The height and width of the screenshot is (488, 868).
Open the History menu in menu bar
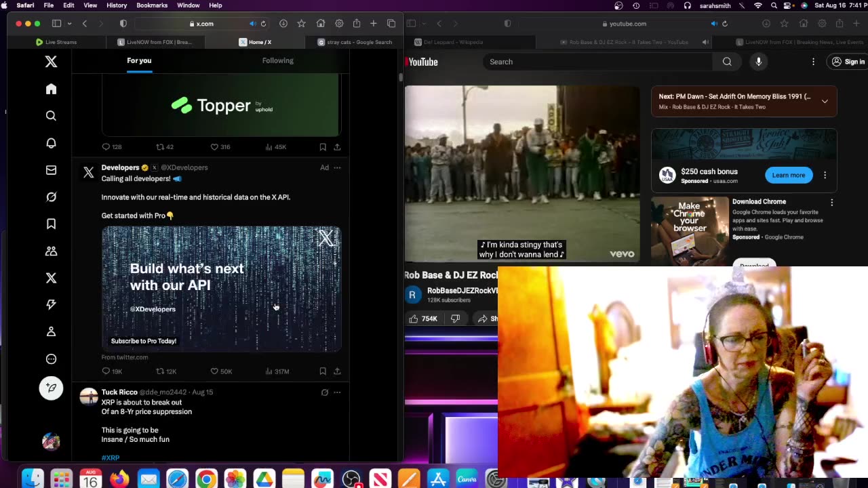point(117,5)
